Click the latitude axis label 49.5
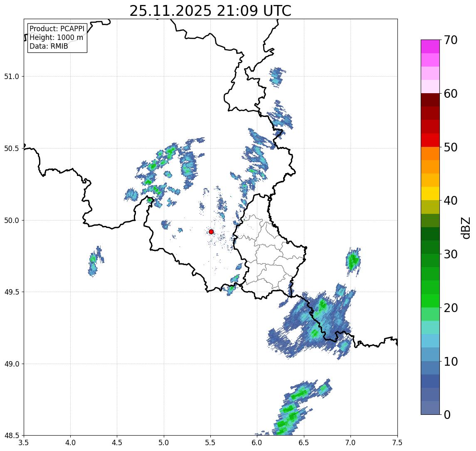 point(12,292)
